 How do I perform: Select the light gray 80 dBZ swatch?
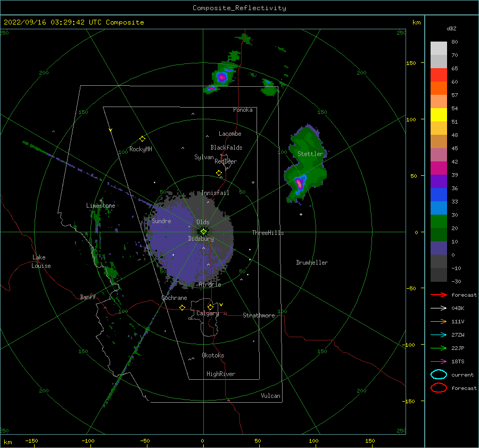(439, 48)
